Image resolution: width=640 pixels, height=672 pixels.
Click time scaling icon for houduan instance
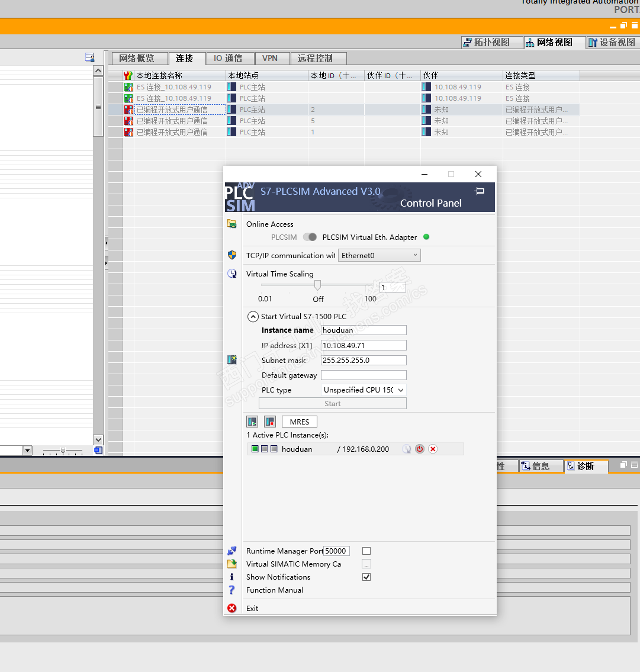tap(406, 449)
